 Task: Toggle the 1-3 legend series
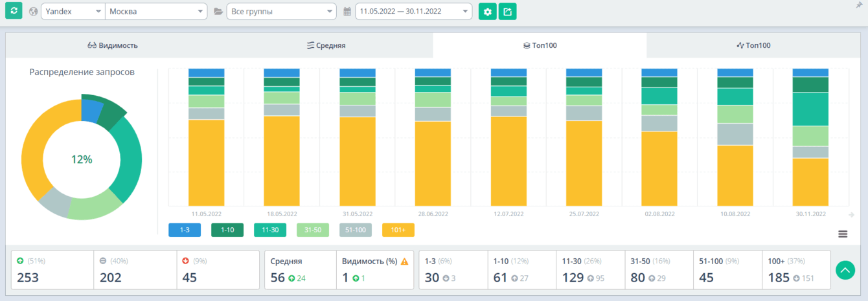pos(184,230)
